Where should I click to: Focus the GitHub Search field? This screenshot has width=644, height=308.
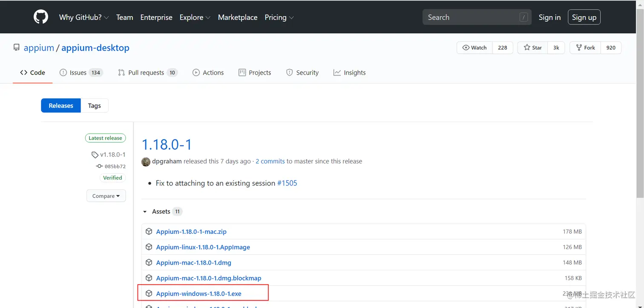pyautogui.click(x=477, y=17)
